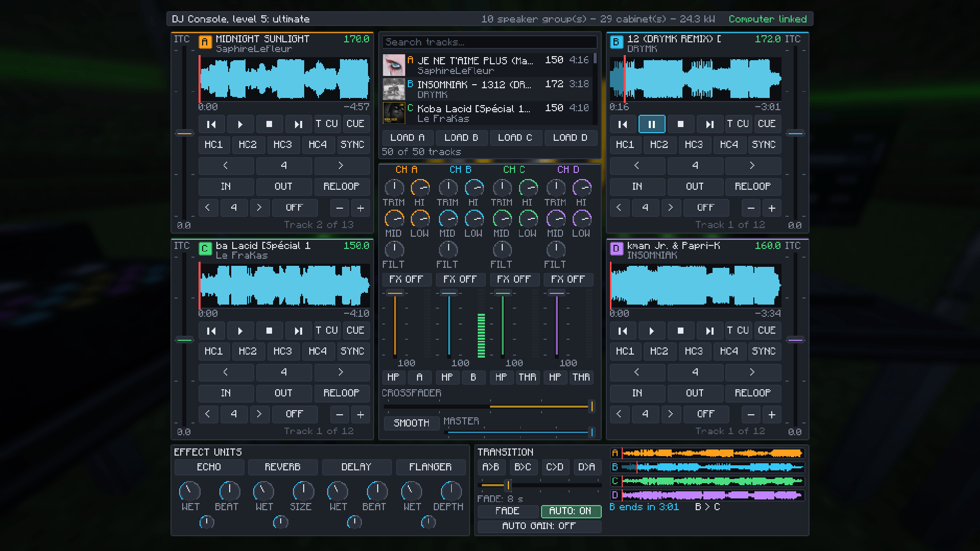The height and width of the screenshot is (551, 980).
Task: Toggle AUTO: ON transition mode
Action: 571,511
